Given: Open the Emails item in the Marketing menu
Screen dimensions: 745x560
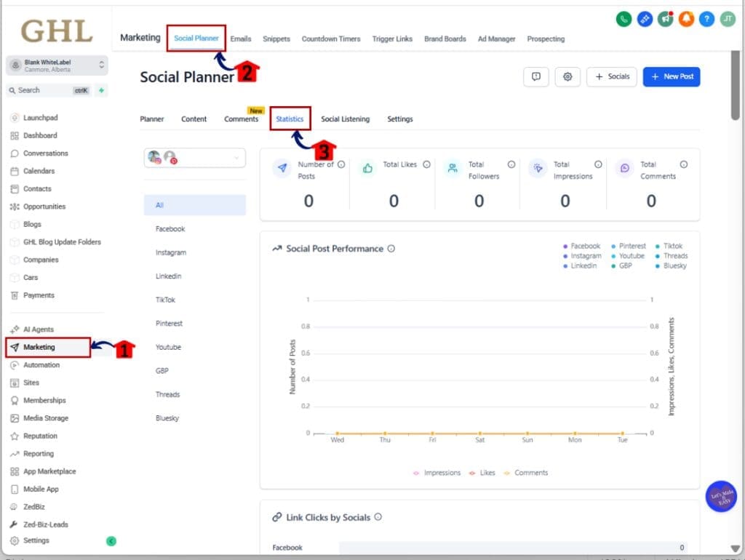Looking at the screenshot, I should 241,39.
